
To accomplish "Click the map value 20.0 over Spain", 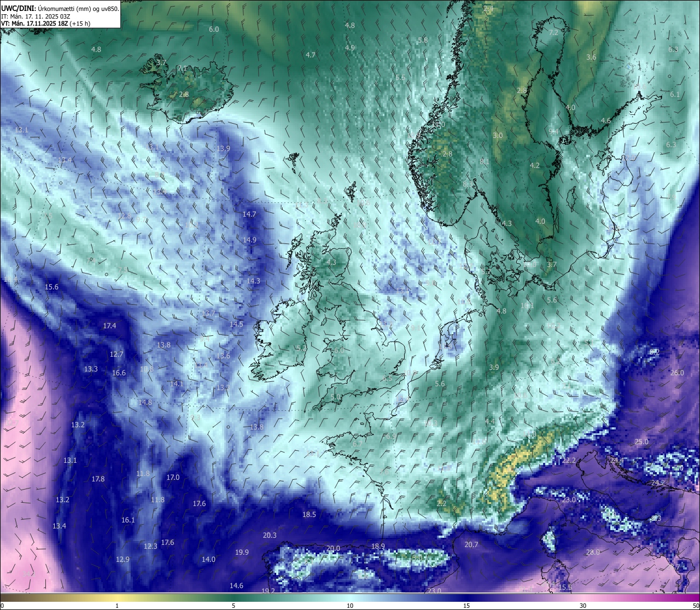I will click(333, 548).
